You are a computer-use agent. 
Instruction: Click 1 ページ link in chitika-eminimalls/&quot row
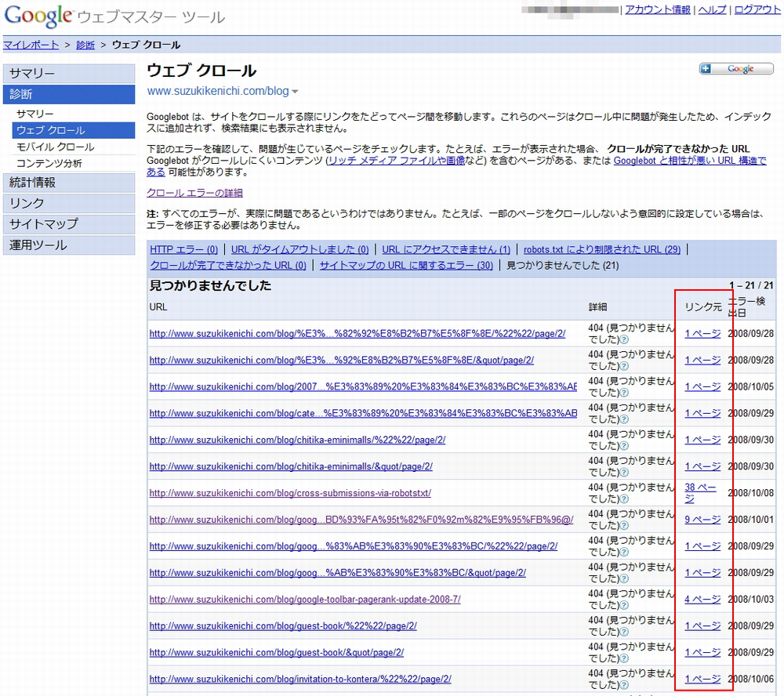point(702,466)
